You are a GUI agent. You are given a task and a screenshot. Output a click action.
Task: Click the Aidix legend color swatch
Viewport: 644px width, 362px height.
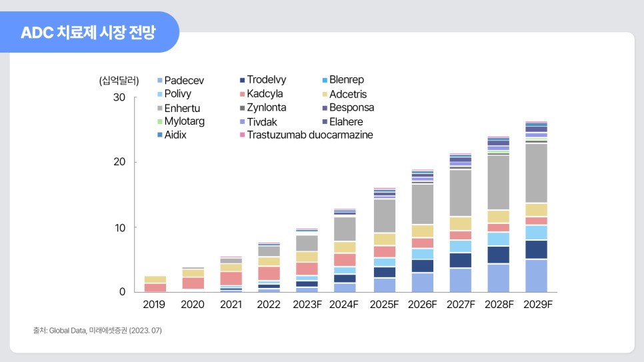160,135
